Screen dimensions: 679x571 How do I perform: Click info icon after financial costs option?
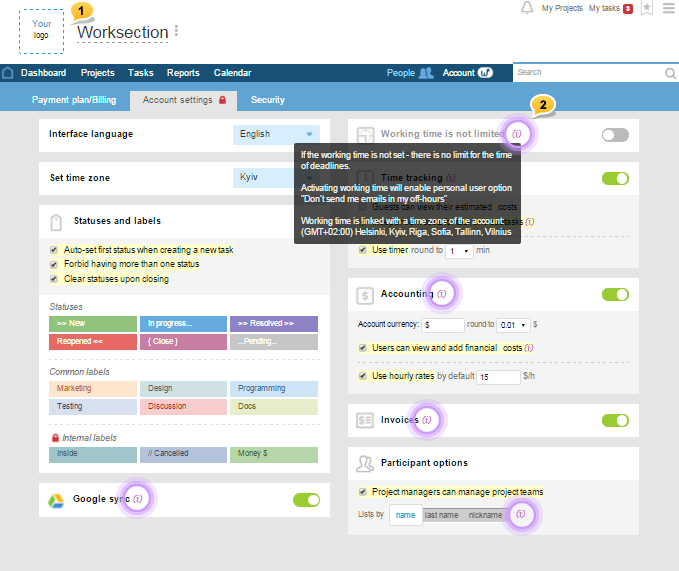point(529,348)
